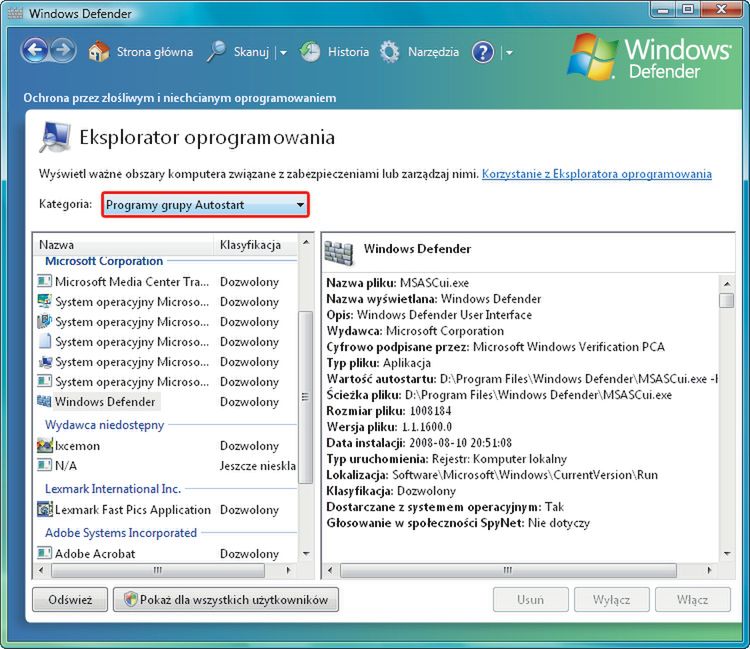Click the program list vertical scrollbar thumb
This screenshot has width=750, height=649.
305,397
